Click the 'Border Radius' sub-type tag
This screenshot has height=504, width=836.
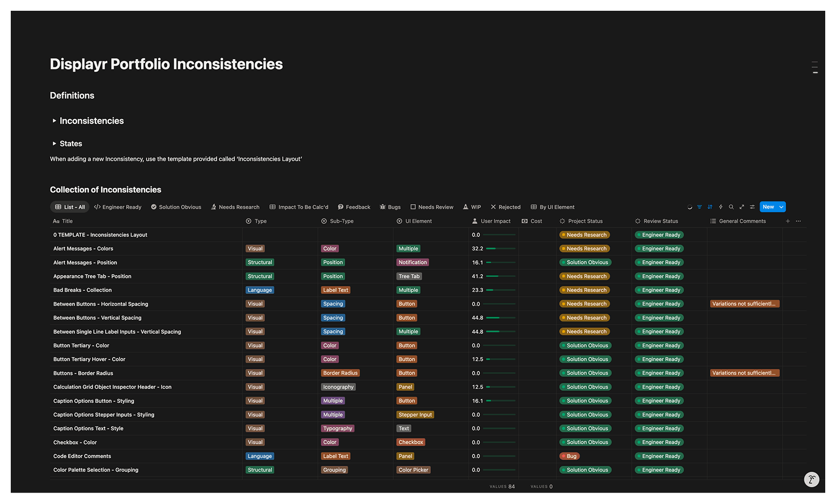340,373
